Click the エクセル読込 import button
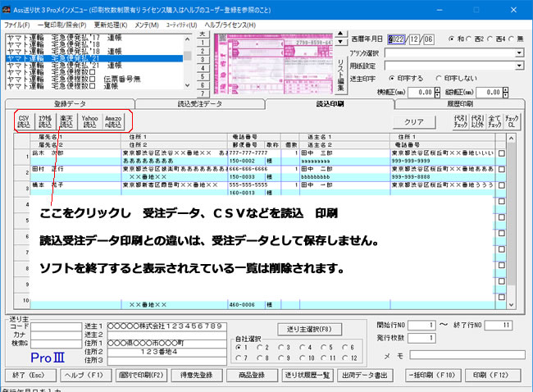The image size is (533, 392). pos(46,121)
